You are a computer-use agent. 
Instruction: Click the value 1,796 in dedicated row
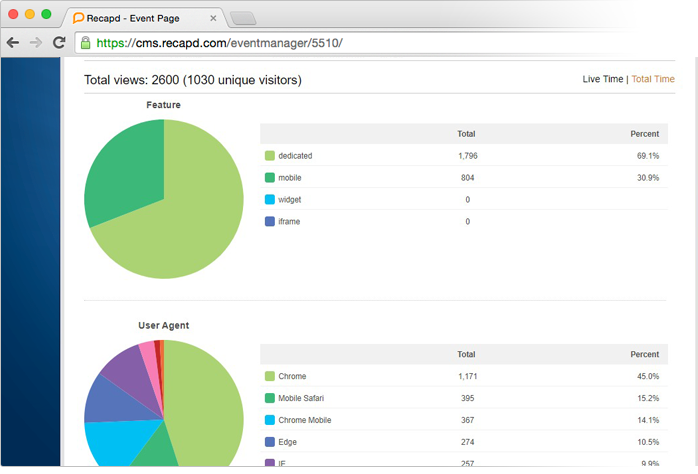click(x=467, y=156)
